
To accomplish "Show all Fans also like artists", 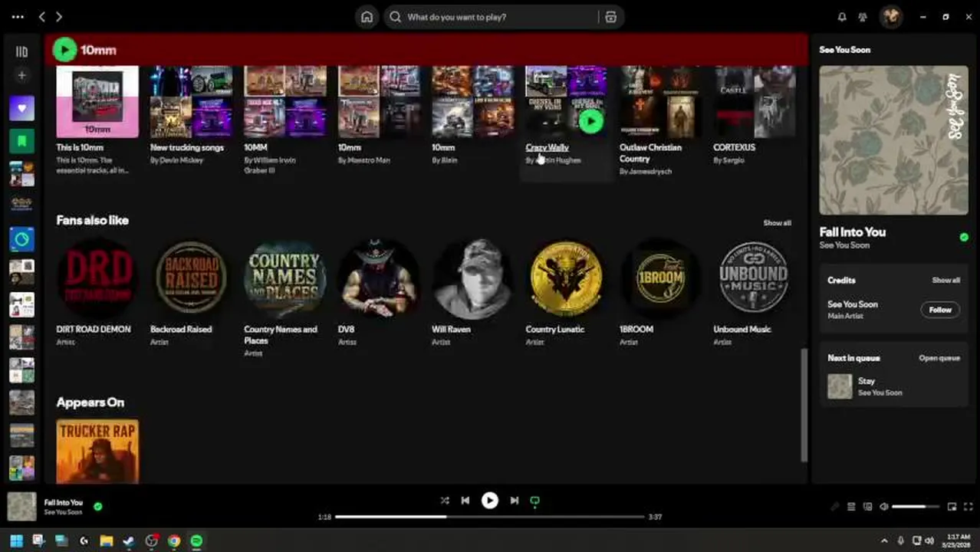I will [777, 223].
